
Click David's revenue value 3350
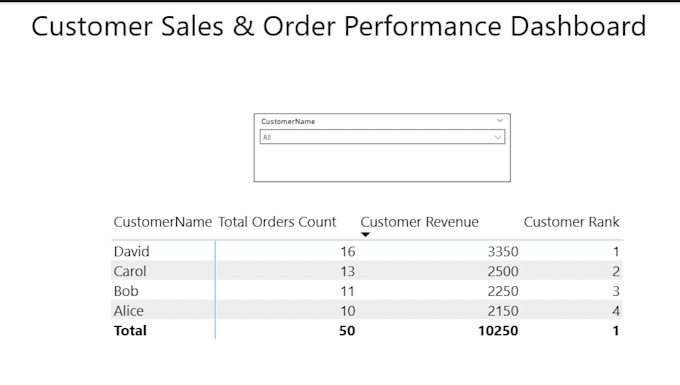[503, 251]
